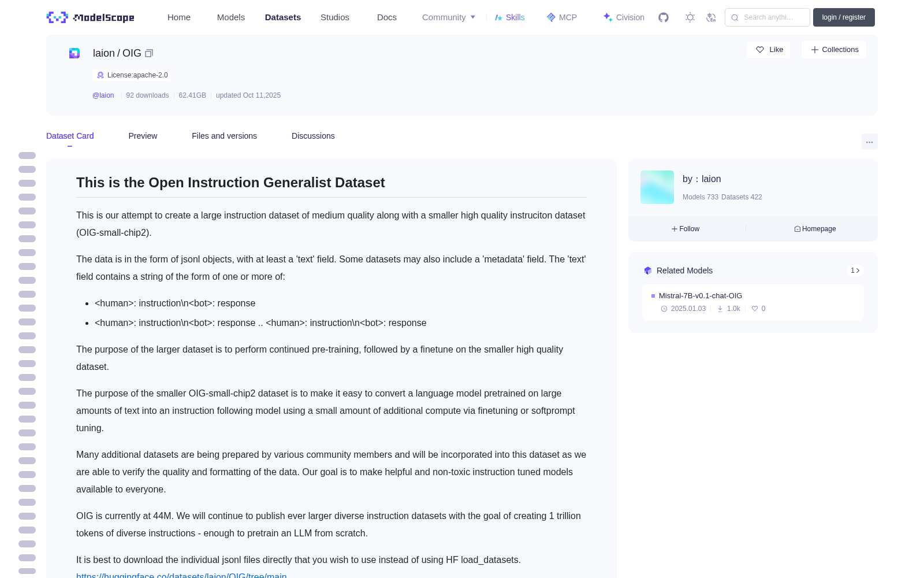The image size is (924, 578).
Task: Click the License:apache-2.0 tag
Action: coord(132,75)
